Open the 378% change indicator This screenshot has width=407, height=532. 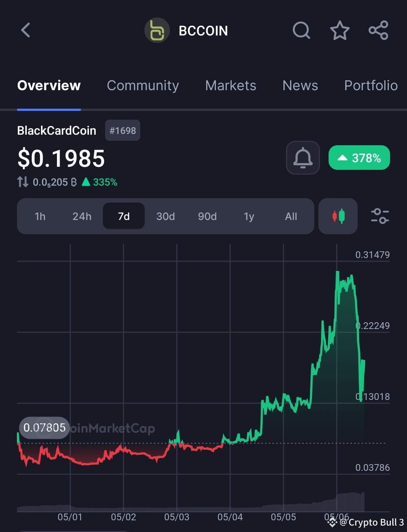(x=358, y=158)
